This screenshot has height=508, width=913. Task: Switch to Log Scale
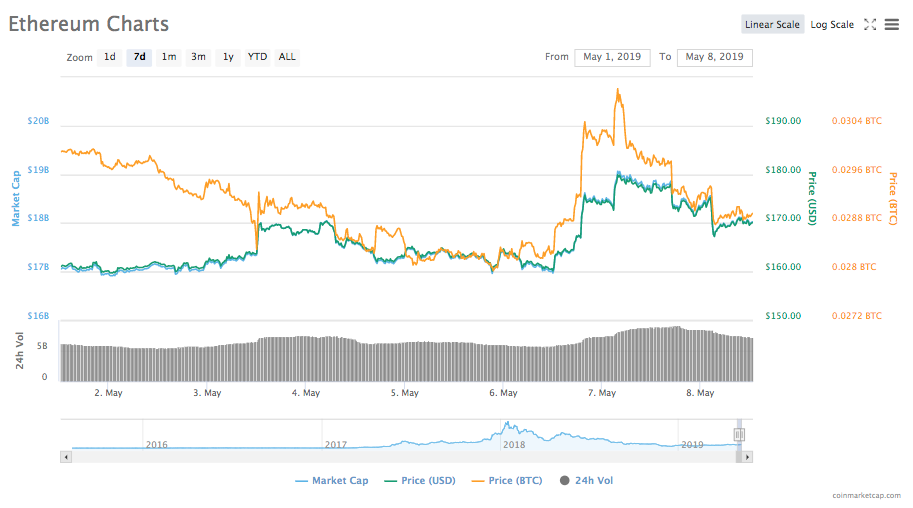[x=832, y=24]
